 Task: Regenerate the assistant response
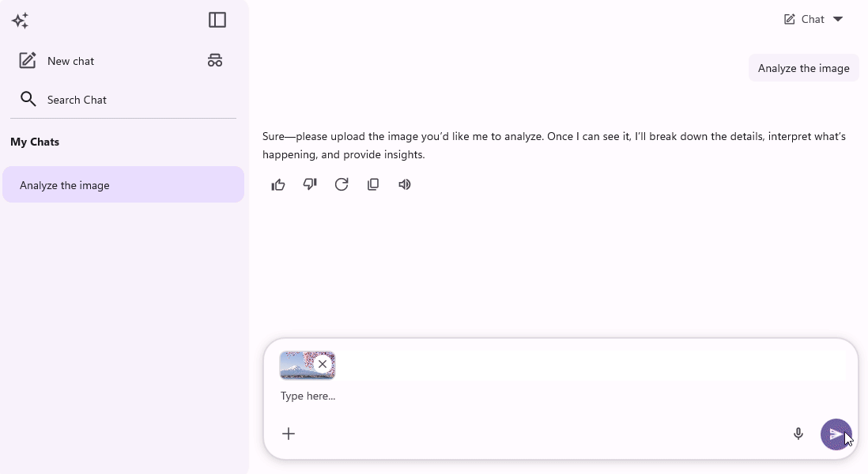pyautogui.click(x=342, y=184)
